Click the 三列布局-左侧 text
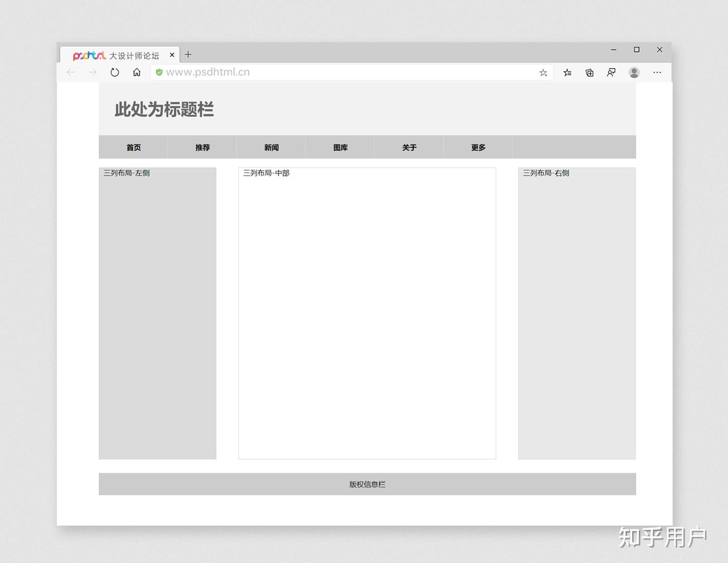Image resolution: width=728 pixels, height=563 pixels. (x=127, y=173)
